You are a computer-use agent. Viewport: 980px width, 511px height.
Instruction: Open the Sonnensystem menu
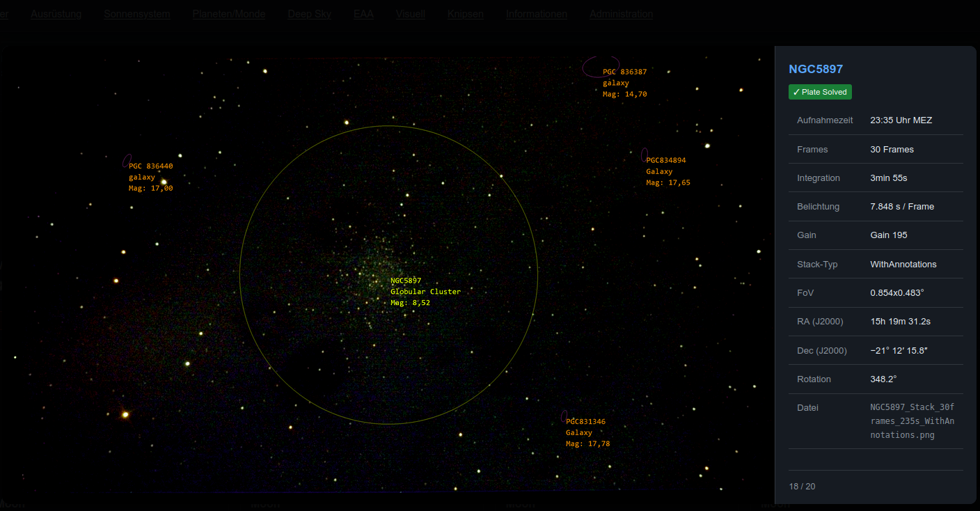[137, 14]
